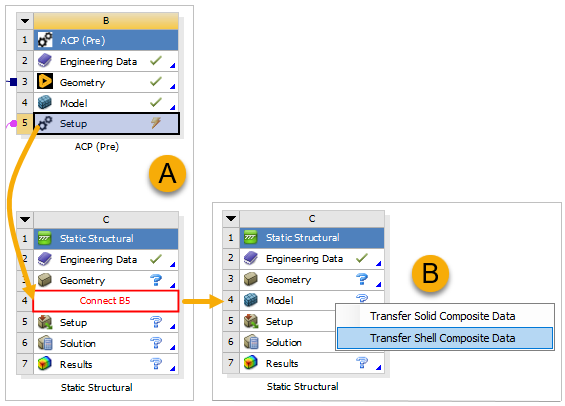This screenshot has width=565, height=406.
Task: Select the Geometry cell in system B
Action: [x=106, y=82]
